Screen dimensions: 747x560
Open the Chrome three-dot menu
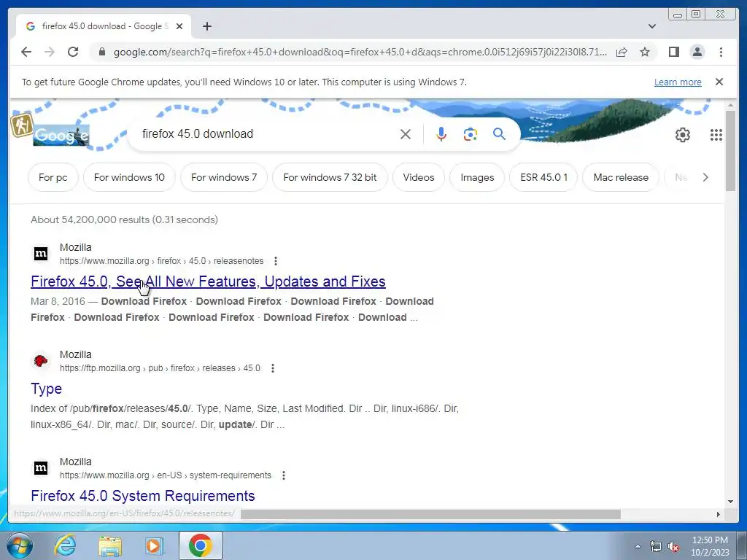(x=721, y=52)
